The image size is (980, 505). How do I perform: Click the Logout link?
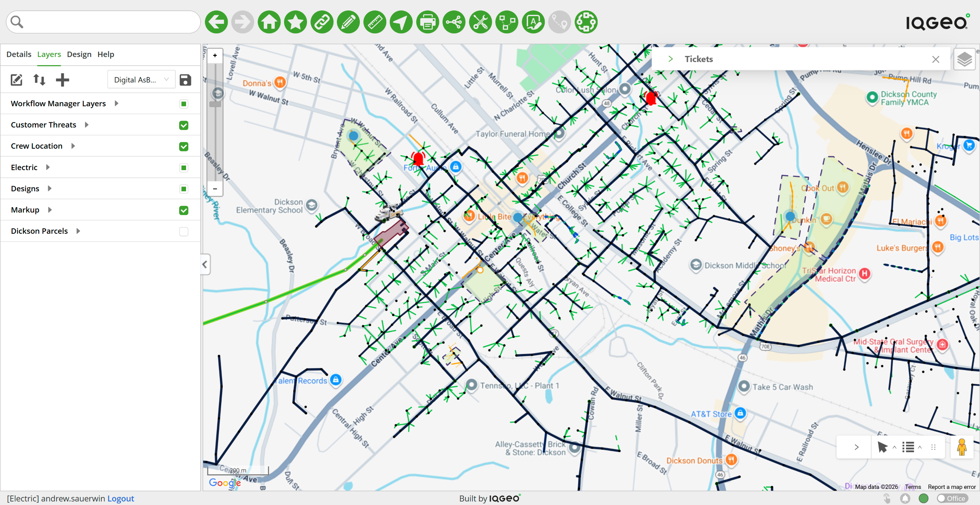pyautogui.click(x=121, y=498)
